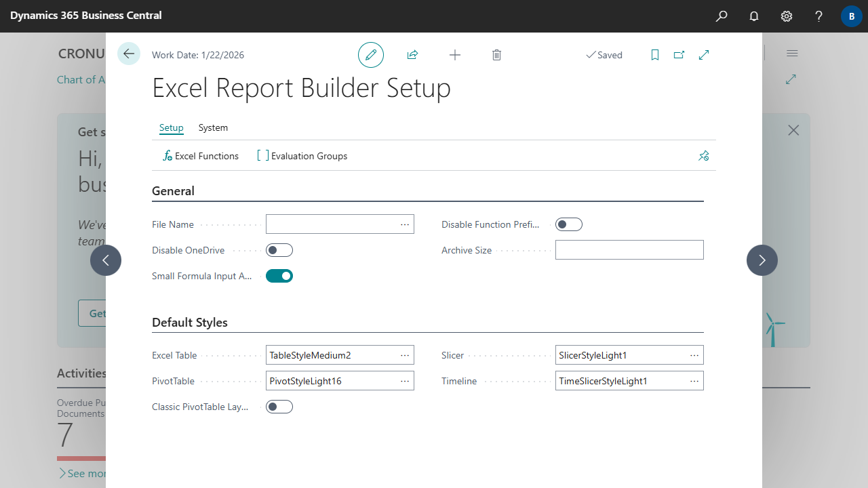Screen dimensions: 868x488
Task: Open Excel Functions action
Action: [x=201, y=156]
